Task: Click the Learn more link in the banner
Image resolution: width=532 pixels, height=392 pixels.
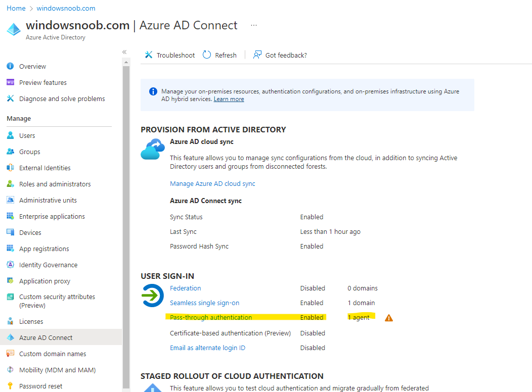Action: click(229, 99)
